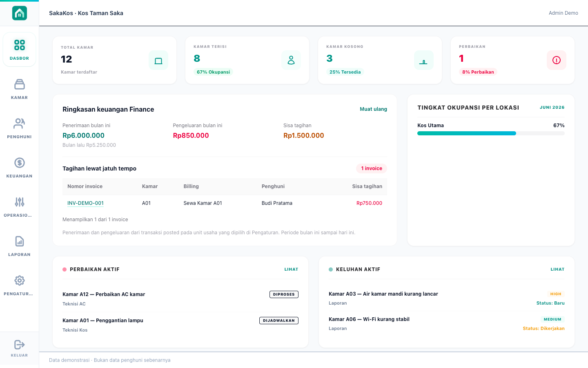This screenshot has width=588, height=368.
Task: Click the Kamar Terisi person icon
Action: coord(291,60)
